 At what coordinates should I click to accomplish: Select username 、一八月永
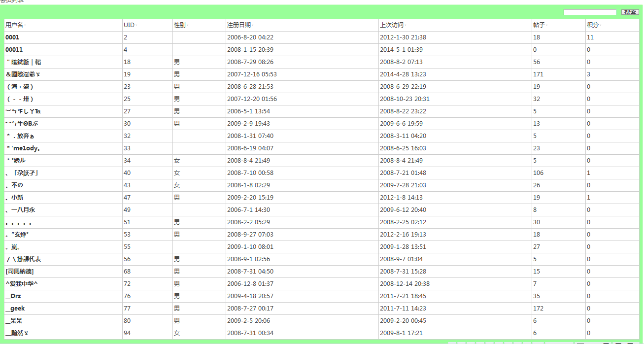[20, 210]
